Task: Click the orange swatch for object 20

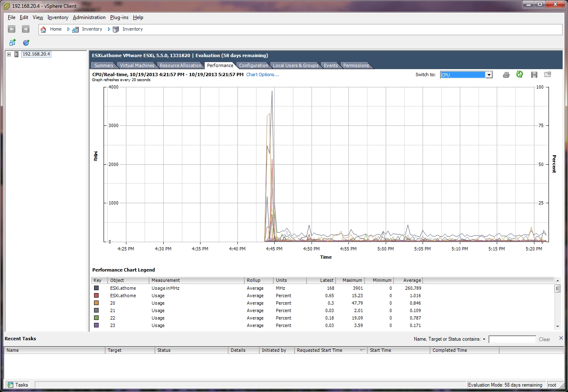Action: 97,303
